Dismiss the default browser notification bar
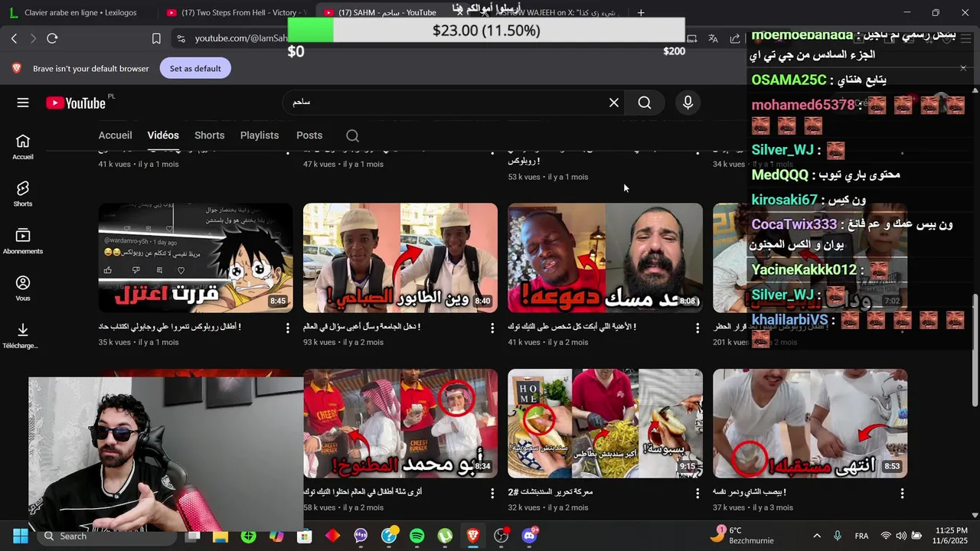Image resolution: width=980 pixels, height=551 pixels. pyautogui.click(x=963, y=68)
